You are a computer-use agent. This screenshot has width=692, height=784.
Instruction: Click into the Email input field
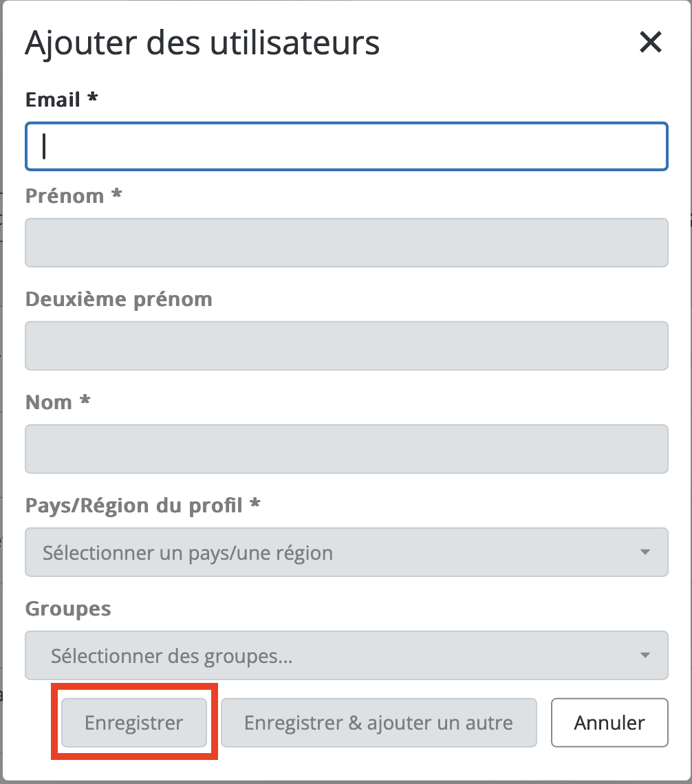tap(347, 146)
